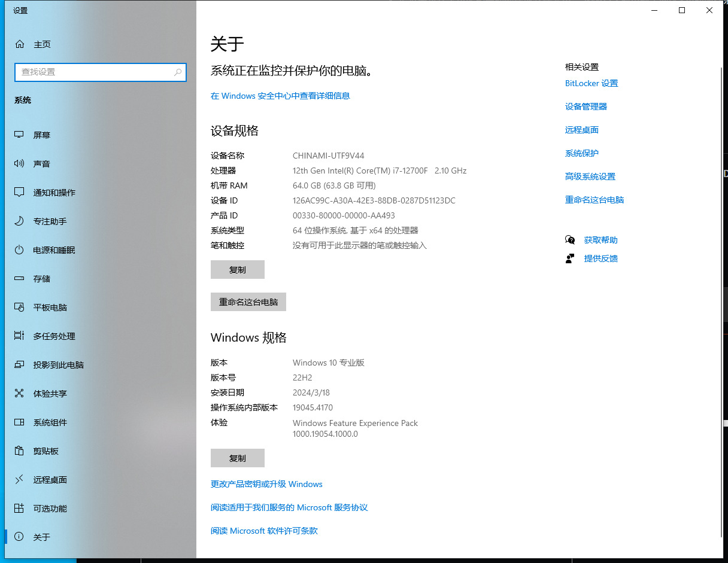728x563 pixels.
Task: Open 阅读 Microsoft 软件许可条款 link
Action: tap(264, 531)
